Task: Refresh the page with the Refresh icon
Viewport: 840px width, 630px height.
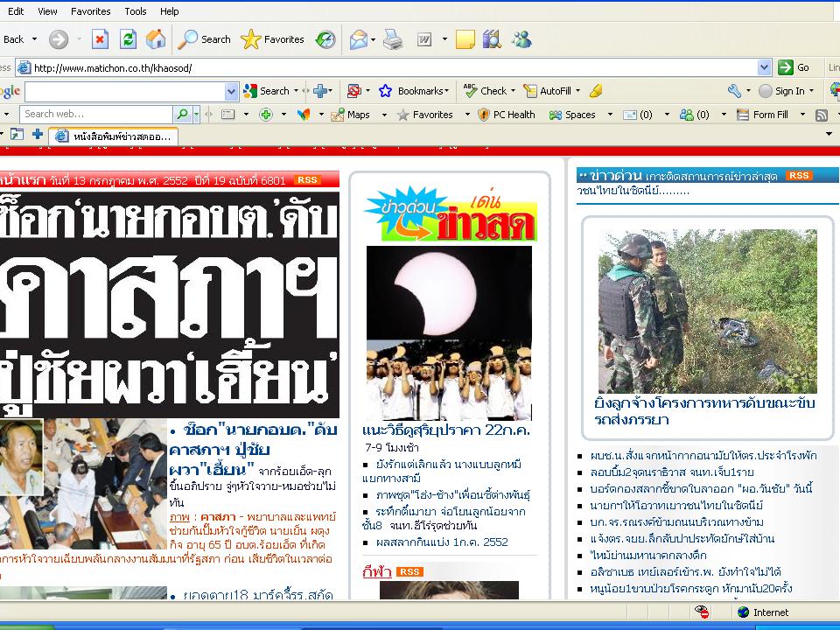Action: click(128, 39)
